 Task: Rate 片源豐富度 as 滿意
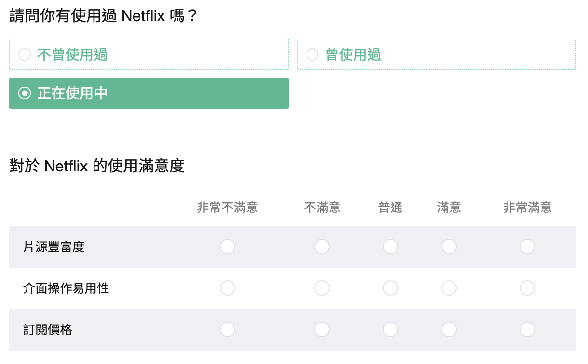449,247
